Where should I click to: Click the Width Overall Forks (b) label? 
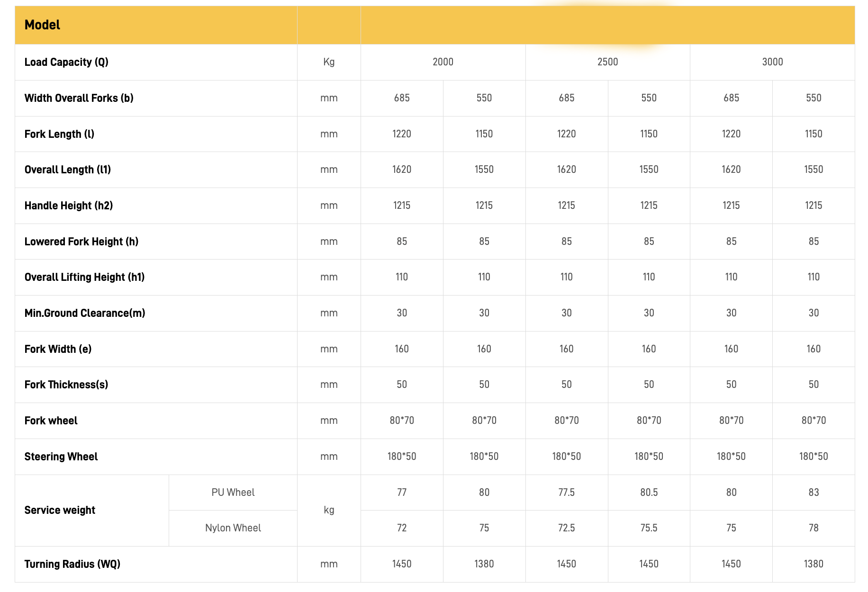[79, 98]
